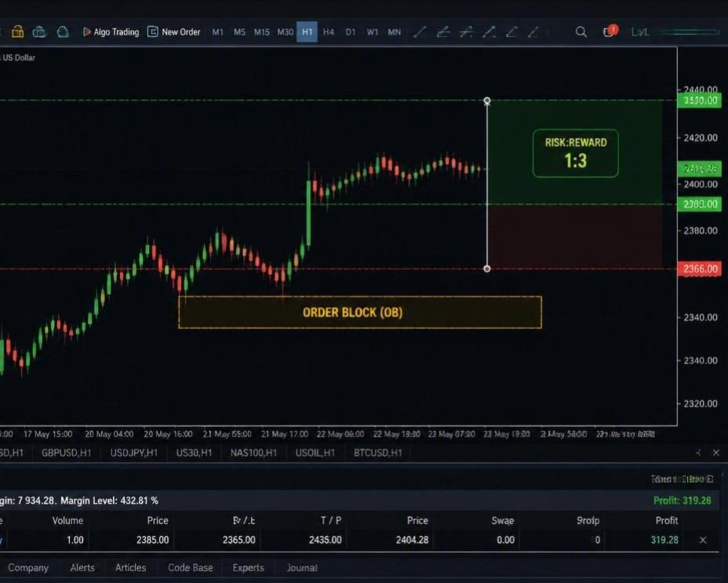This screenshot has width=728, height=583.
Task: Open the USOIL,H1 chart tab
Action: click(315, 453)
